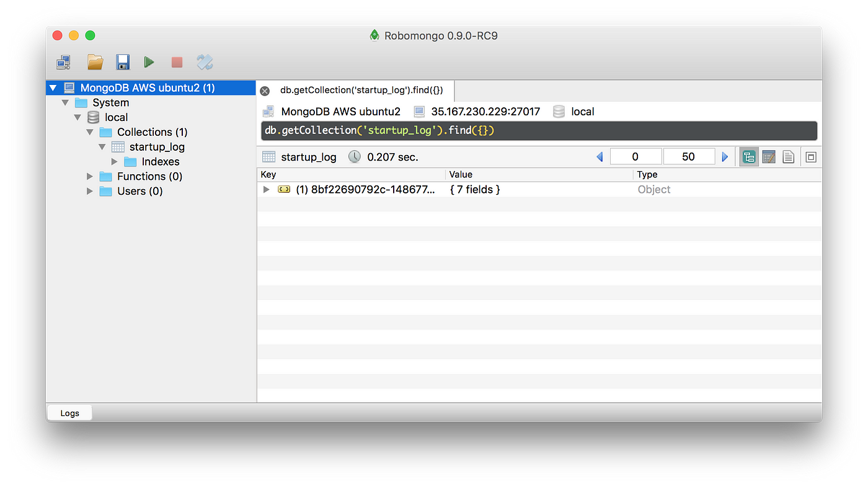Click the host monitor icon beside 35.167.230.229
Screen dimensions: 868x488
point(419,112)
